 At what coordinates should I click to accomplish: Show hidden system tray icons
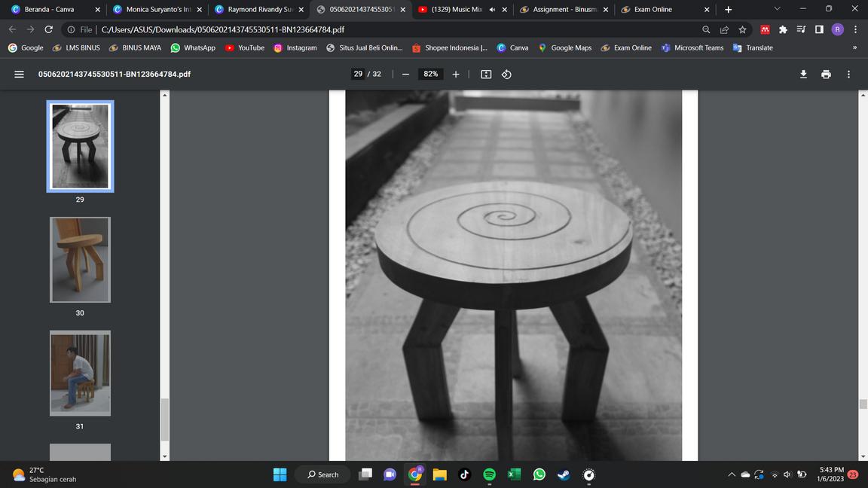tap(732, 474)
